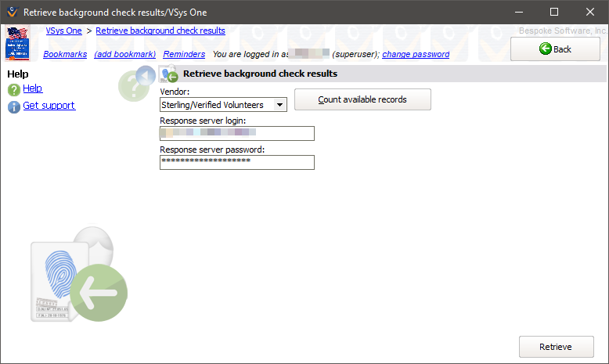Focus the Response server login field

(236, 134)
